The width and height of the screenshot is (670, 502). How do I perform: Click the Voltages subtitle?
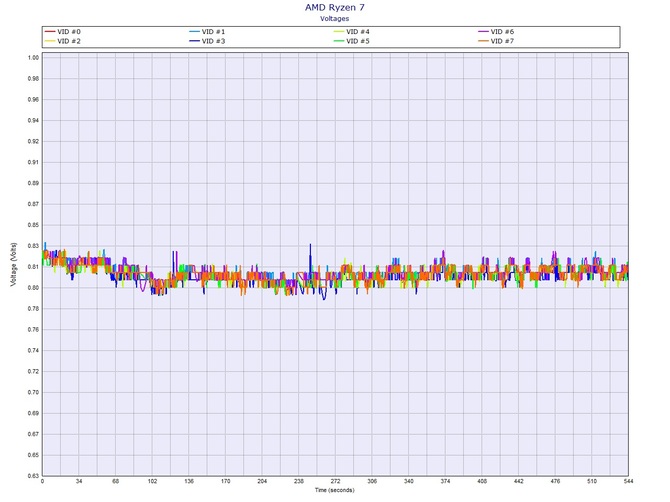click(335, 19)
